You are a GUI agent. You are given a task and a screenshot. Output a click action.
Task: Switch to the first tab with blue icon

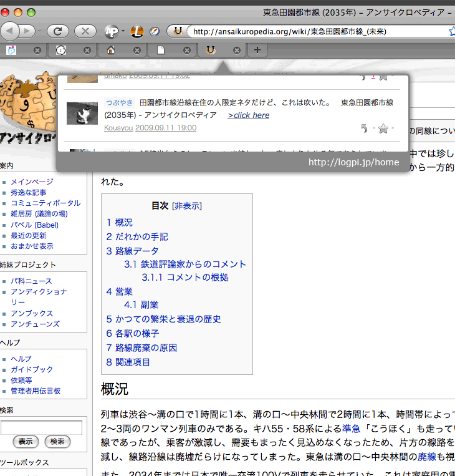click(12, 50)
